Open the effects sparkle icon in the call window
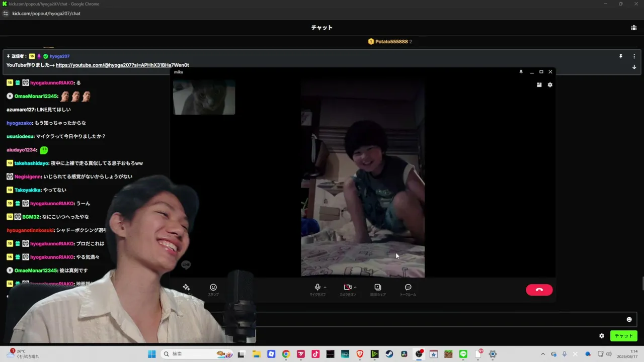This screenshot has height=362, width=644. pos(186,287)
